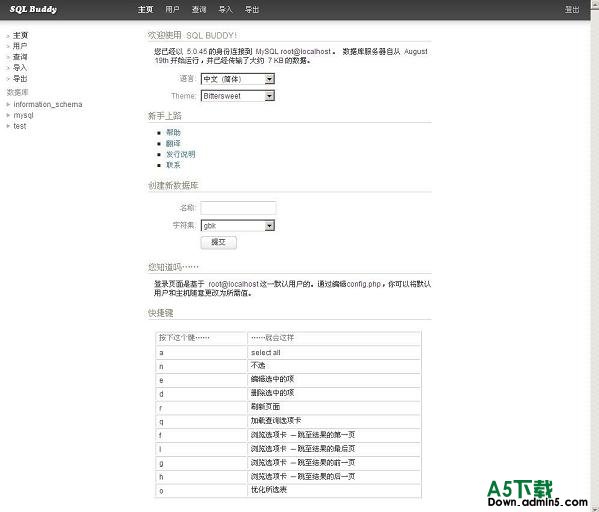Click the 提交 submit button
This screenshot has height=512, width=599.
click(x=219, y=242)
